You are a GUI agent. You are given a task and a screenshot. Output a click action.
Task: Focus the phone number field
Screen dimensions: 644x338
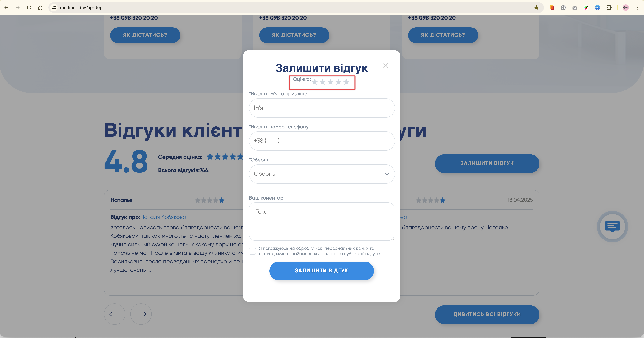(x=322, y=141)
